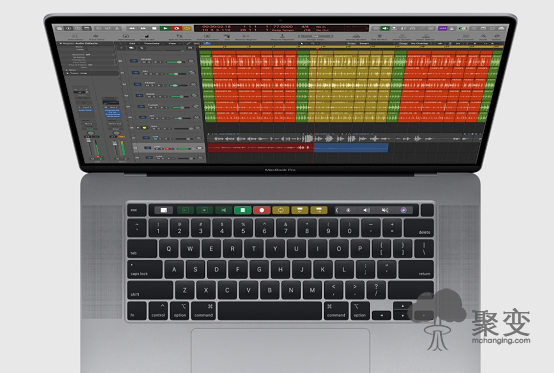Screen dimensions: 554x373
Task: Open the Snap 'Smart' pop-up menu
Action: tap(364, 43)
